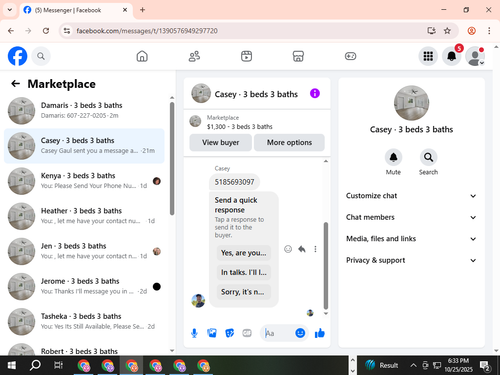Open Windows Task View

58,365
